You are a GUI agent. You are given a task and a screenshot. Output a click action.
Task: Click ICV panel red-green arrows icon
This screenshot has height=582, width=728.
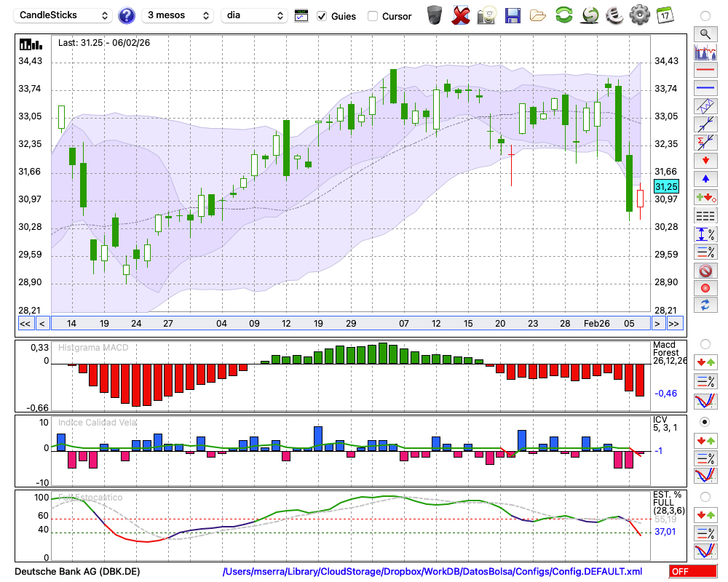coord(705,440)
